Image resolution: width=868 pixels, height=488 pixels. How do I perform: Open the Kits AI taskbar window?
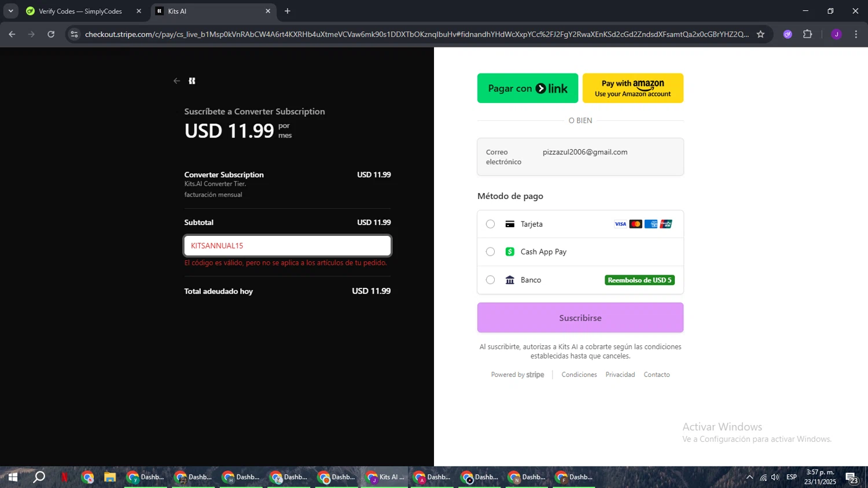(385, 477)
